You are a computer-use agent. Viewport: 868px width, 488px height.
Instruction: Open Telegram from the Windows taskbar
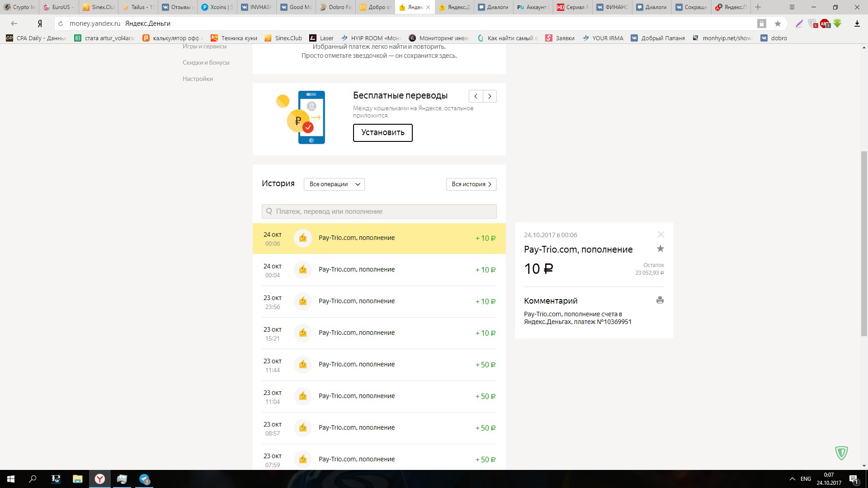coord(144,479)
